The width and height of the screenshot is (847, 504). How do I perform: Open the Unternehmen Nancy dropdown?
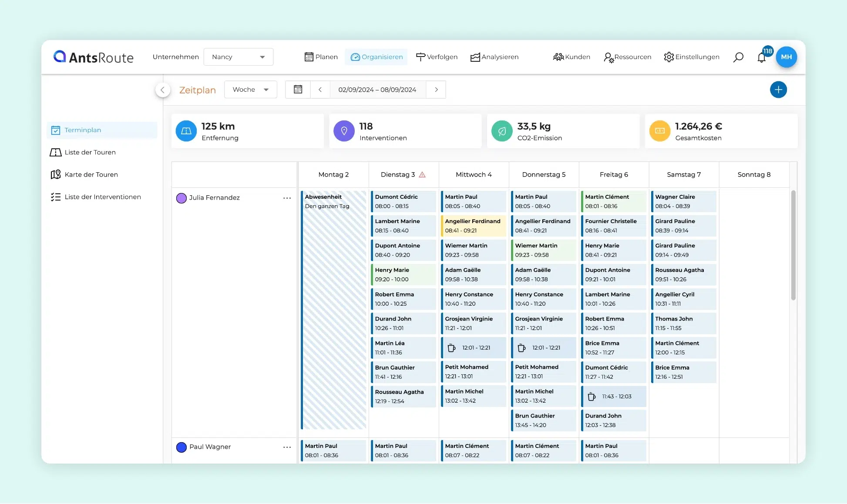coord(239,57)
